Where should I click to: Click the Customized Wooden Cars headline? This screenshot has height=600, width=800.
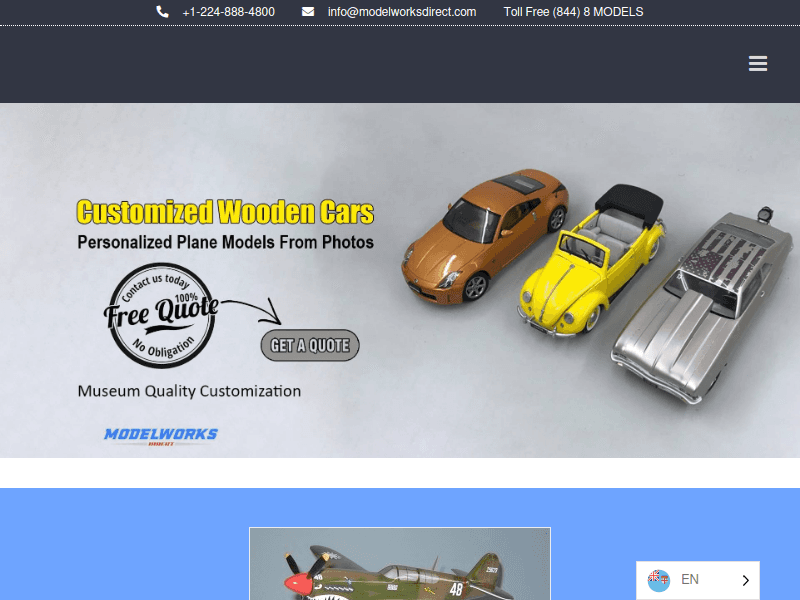(225, 212)
